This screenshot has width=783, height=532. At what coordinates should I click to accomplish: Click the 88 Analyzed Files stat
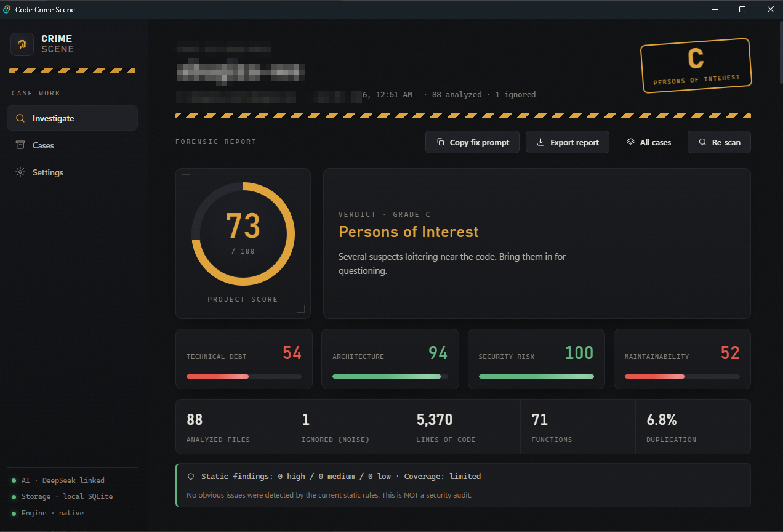click(233, 427)
